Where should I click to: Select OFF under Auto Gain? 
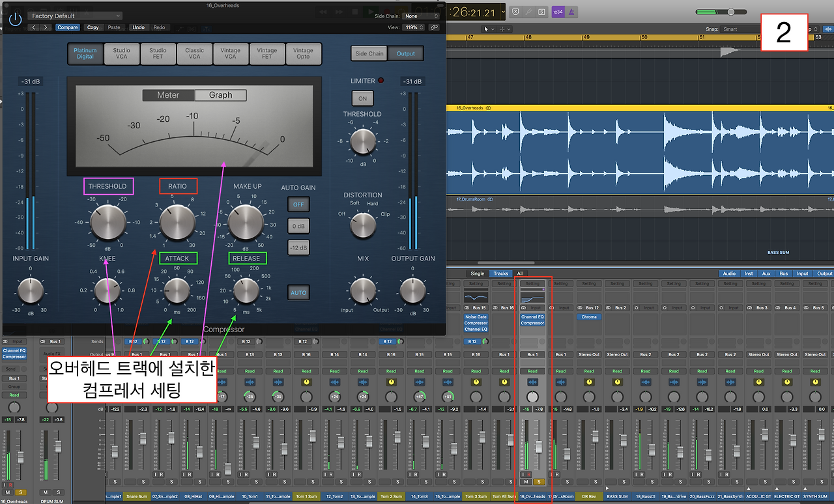click(x=298, y=204)
